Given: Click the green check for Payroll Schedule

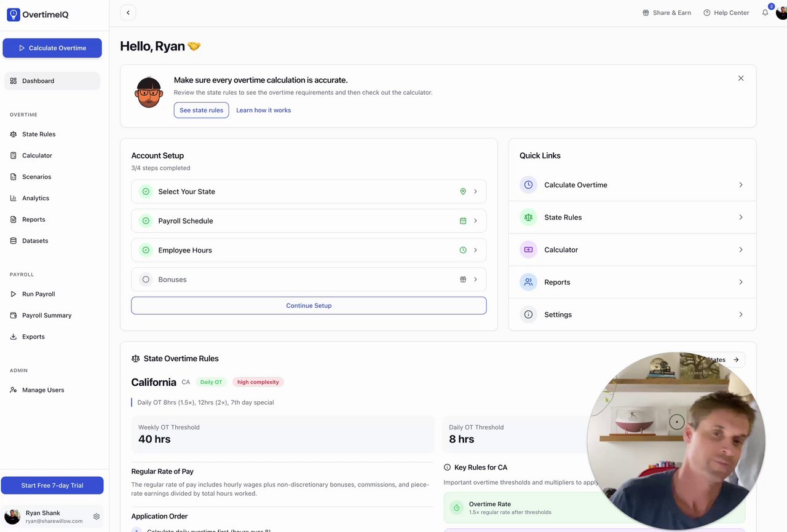Looking at the screenshot, I should tap(146, 221).
